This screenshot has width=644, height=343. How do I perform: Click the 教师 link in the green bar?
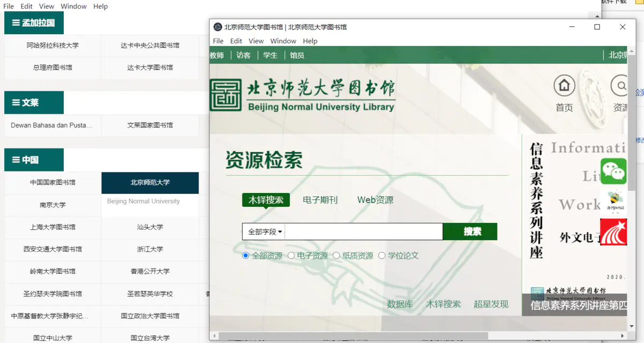(217, 55)
